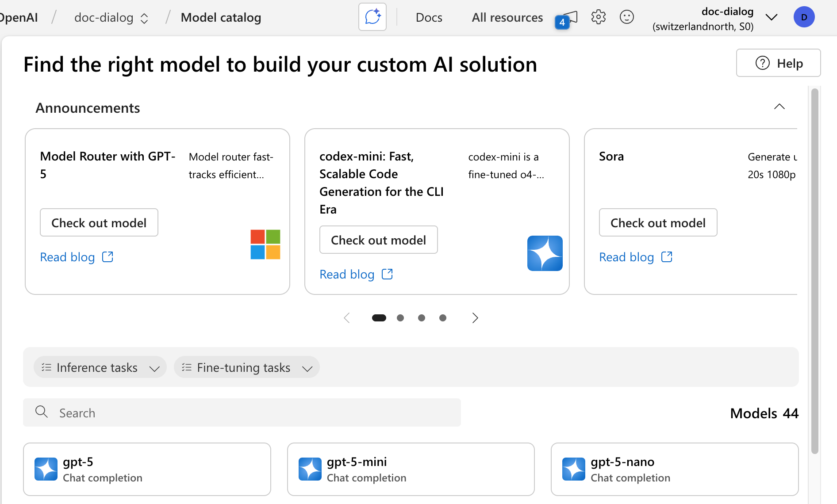Go to previous announcements page
This screenshot has width=837, height=504.
[x=347, y=318]
